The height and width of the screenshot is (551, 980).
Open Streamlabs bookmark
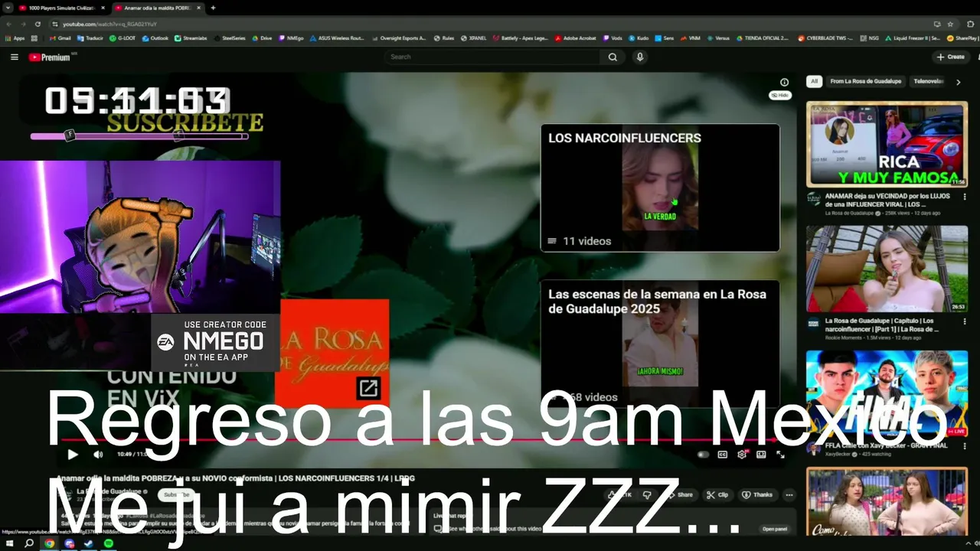pos(191,37)
